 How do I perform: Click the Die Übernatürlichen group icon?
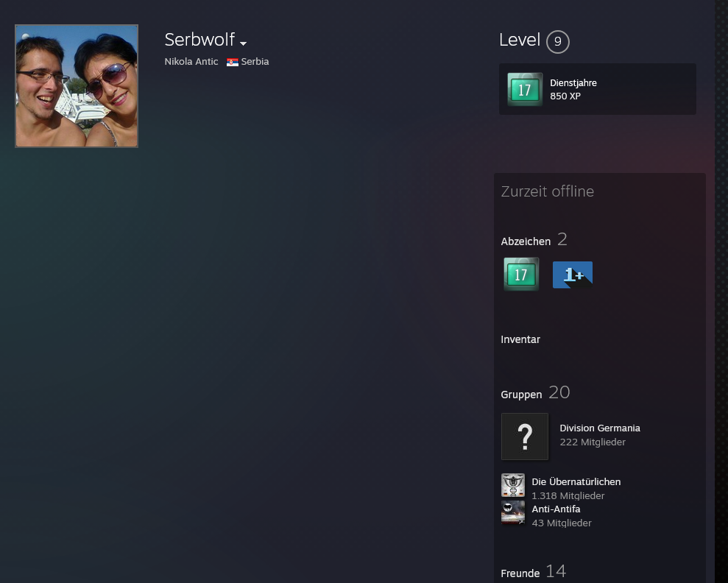tap(513, 485)
